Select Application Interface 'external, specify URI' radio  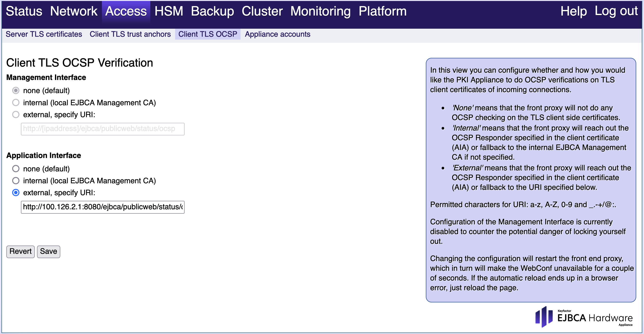click(16, 193)
